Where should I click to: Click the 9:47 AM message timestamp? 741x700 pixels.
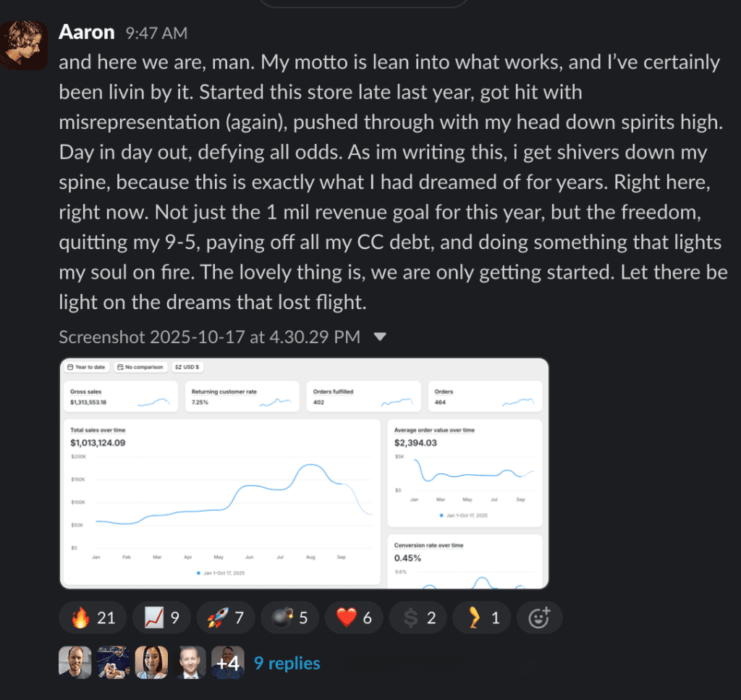(x=156, y=33)
